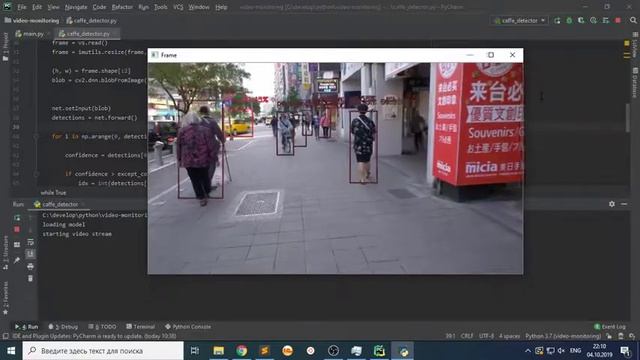
Task: Click the Concurrency diagram icon in top toolbar
Action: click(605, 20)
